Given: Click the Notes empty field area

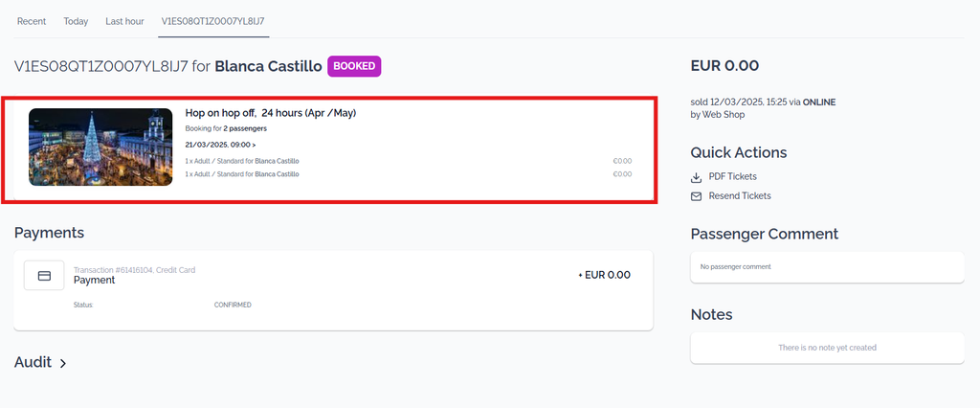Looking at the screenshot, I should tap(827, 348).
